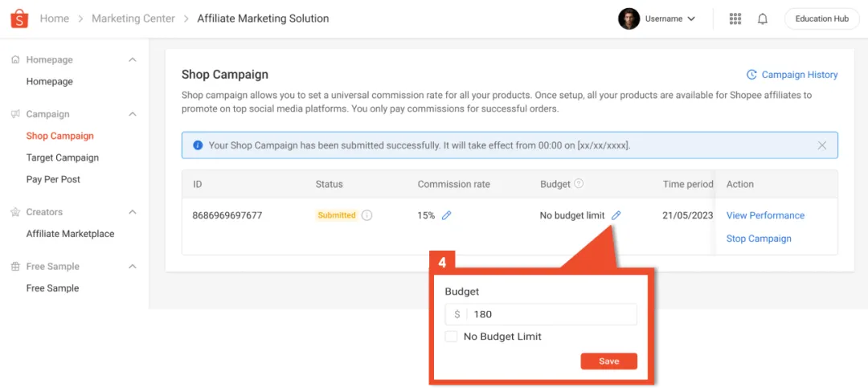Click the Shop Campaign page heading

coord(225,75)
